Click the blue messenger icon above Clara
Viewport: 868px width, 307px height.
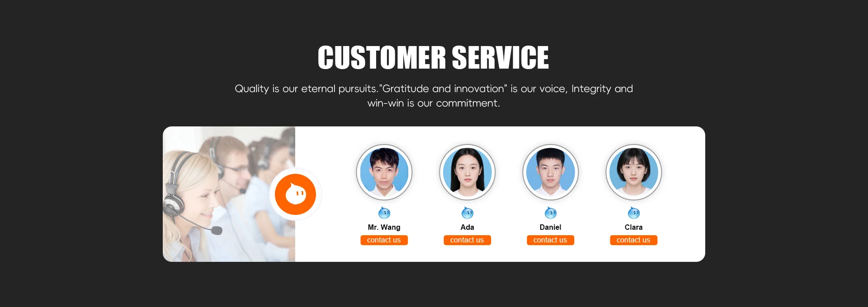pos(634,213)
